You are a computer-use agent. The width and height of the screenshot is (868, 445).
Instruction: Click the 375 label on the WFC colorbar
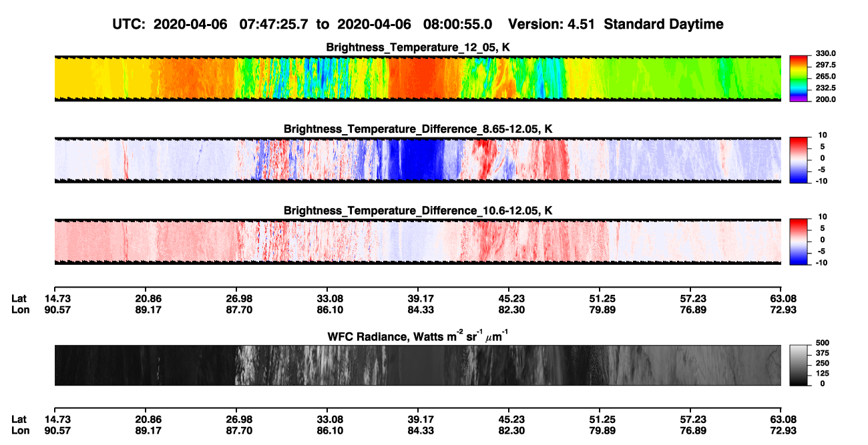[x=822, y=353]
